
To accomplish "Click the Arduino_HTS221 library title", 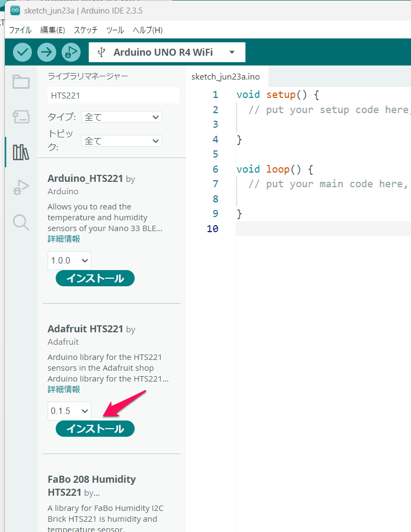I will pyautogui.click(x=85, y=178).
